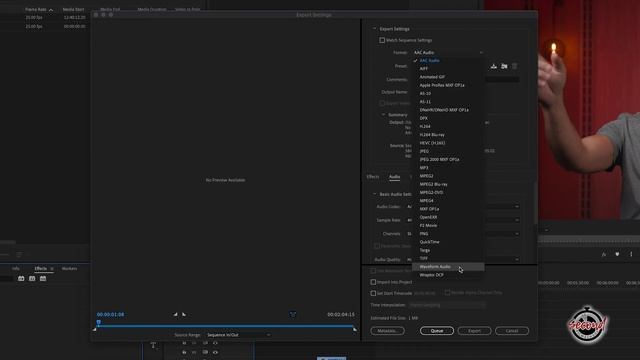Image resolution: width=640 pixels, height=360 pixels.
Task: Open the Audio Codec dropdown arrow
Action: pyautogui.click(x=517, y=207)
